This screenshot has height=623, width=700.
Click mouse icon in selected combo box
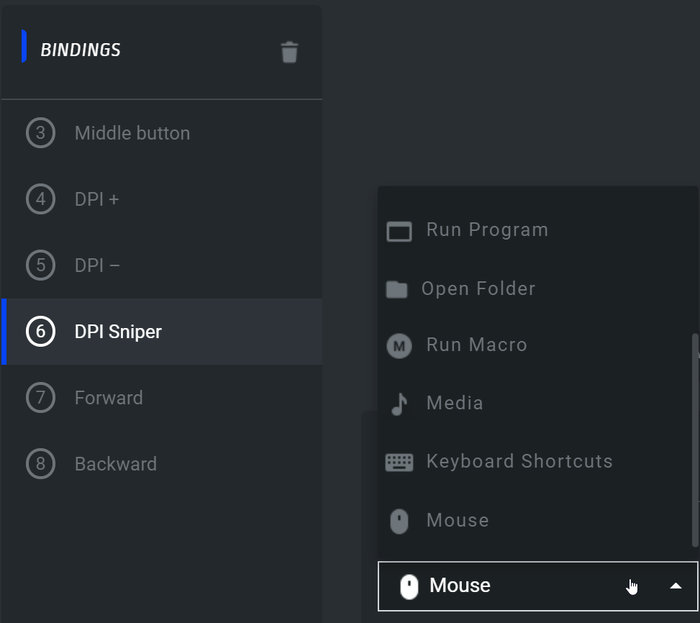408,587
